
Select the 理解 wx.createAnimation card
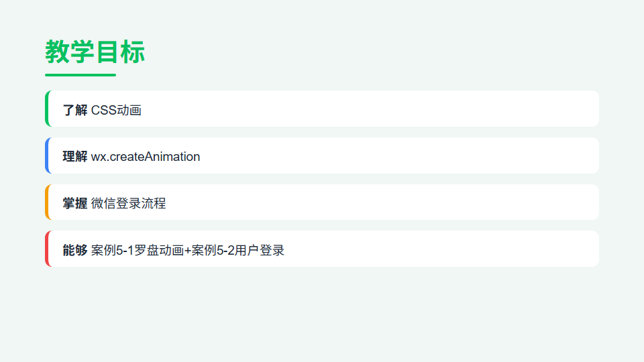click(322, 156)
